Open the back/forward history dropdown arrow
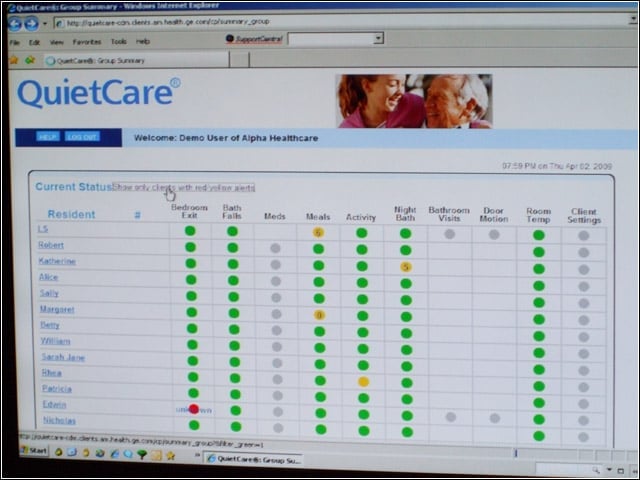This screenshot has height=480, width=640. [45, 24]
